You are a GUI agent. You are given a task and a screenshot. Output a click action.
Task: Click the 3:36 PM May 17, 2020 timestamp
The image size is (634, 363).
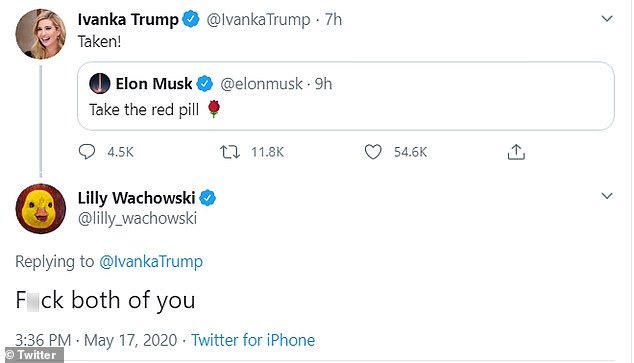tap(96, 340)
